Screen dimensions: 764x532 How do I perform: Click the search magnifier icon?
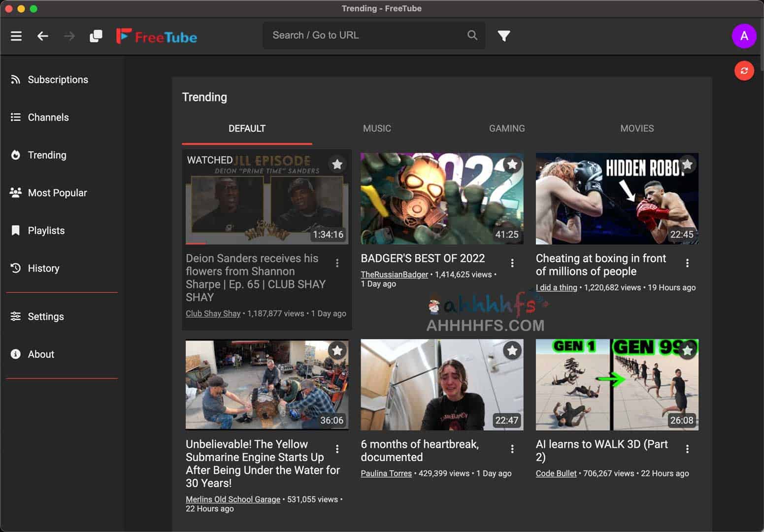point(472,35)
